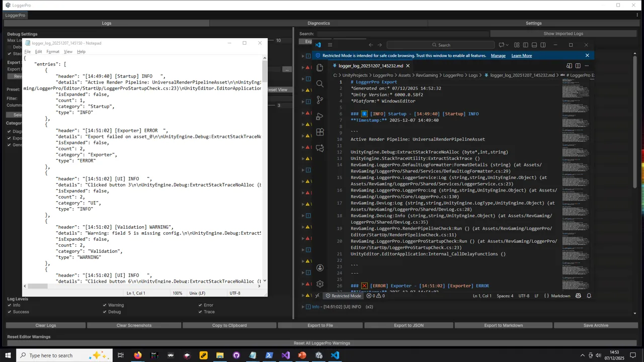Open PowerPoint from the taskbar

(302, 355)
